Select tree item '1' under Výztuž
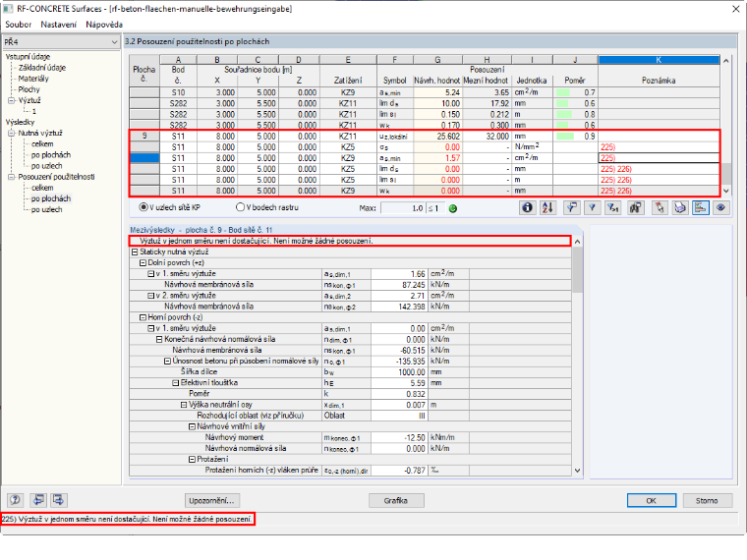The width and height of the screenshot is (747, 560). click(33, 111)
